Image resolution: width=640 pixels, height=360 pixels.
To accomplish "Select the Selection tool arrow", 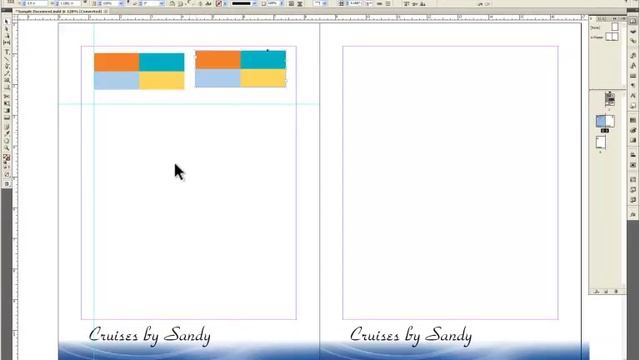I will [7, 21].
